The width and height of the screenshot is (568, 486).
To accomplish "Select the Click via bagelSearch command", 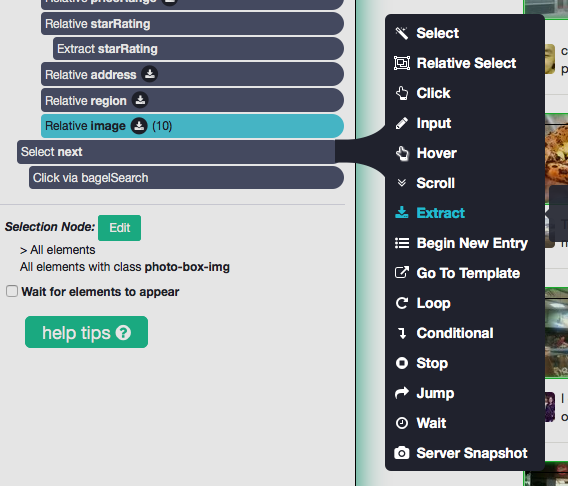I will tap(186, 178).
